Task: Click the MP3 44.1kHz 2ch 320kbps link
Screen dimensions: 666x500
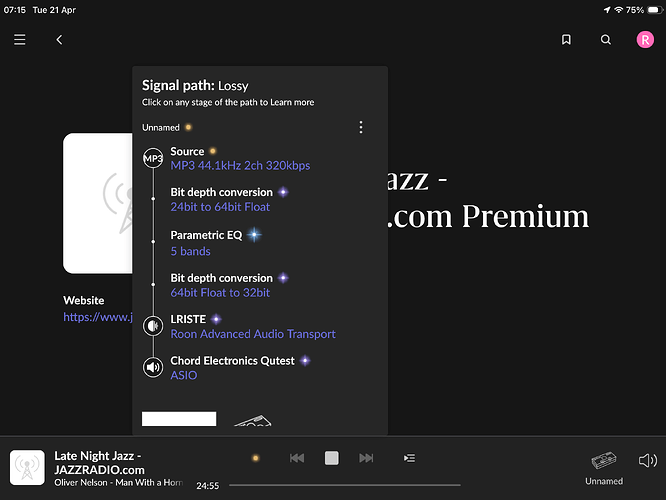Action: pyautogui.click(x=240, y=165)
